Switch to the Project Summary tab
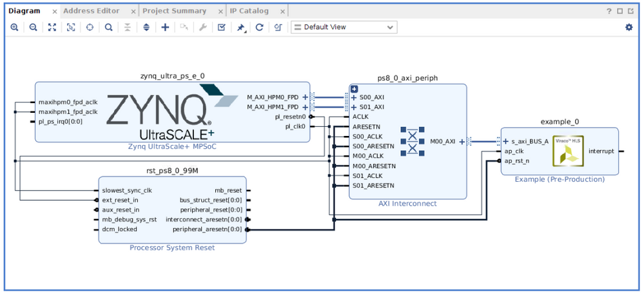644x297 pixels. point(174,11)
